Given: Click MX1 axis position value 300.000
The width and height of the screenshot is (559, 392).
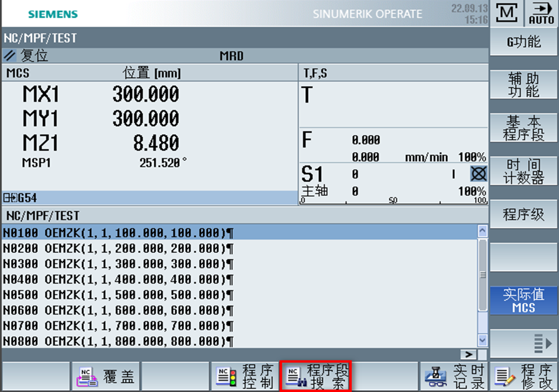Looking at the screenshot, I should click(x=146, y=94).
